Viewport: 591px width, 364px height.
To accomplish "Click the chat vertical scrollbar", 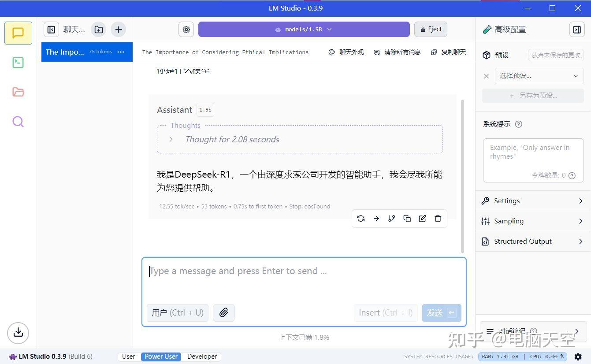I will 462,176.
